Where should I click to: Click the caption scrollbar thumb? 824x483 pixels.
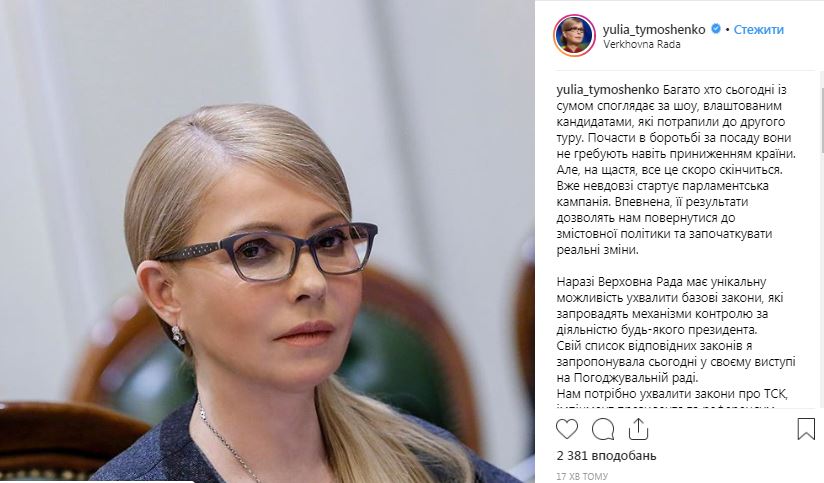[821, 121]
